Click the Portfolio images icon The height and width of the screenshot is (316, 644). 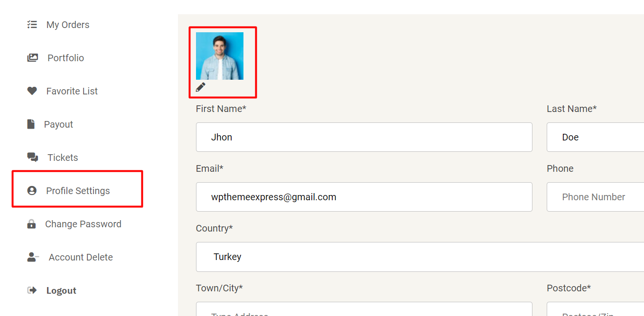coord(33,58)
